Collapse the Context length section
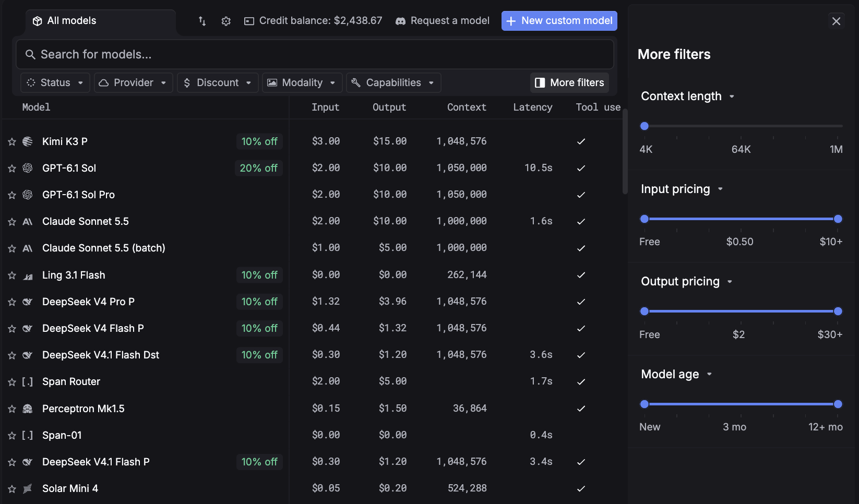 pyautogui.click(x=687, y=96)
